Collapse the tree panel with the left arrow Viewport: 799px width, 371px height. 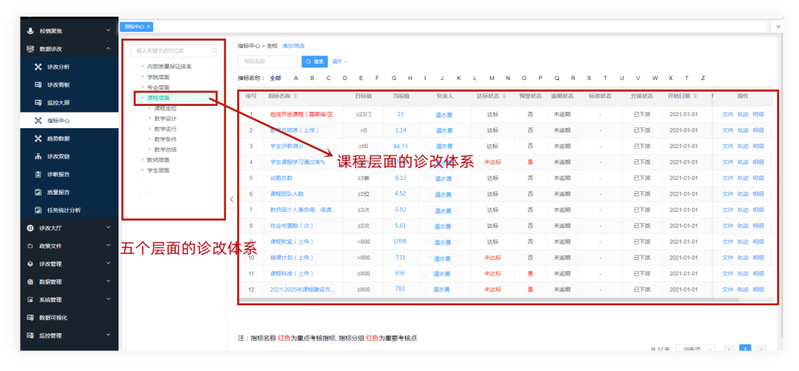pyautogui.click(x=231, y=199)
